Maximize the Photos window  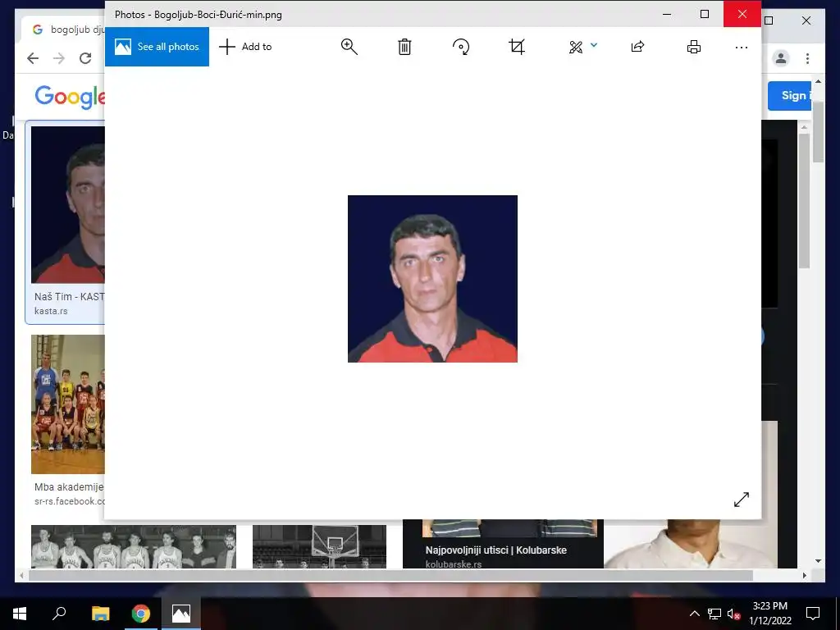(x=705, y=14)
